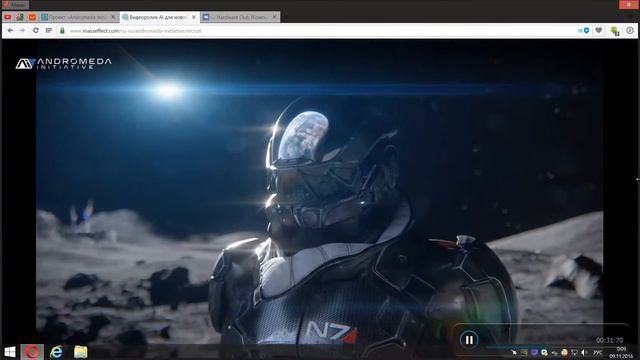Open the green extension icon
The image size is (640, 360).
click(615, 31)
